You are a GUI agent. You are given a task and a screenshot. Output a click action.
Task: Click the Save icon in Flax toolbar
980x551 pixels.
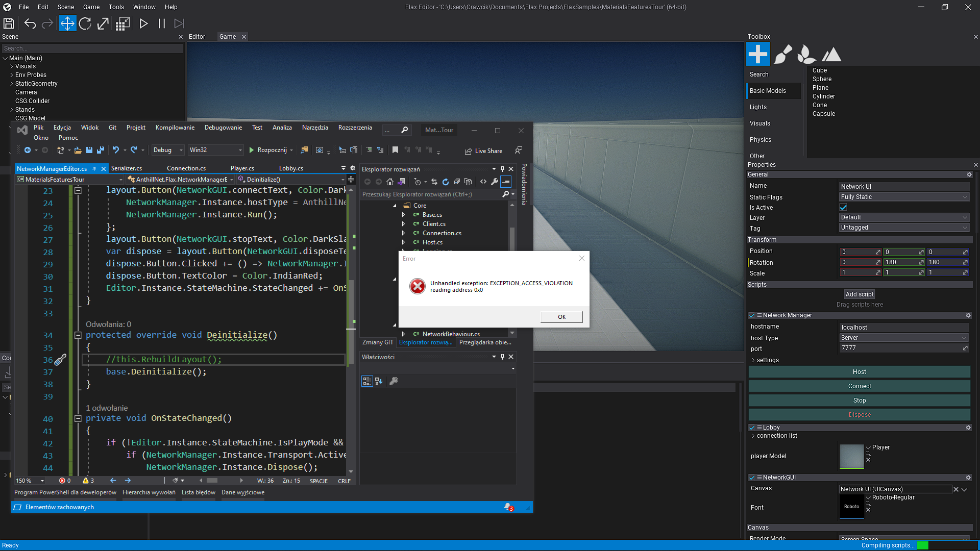pos(8,23)
